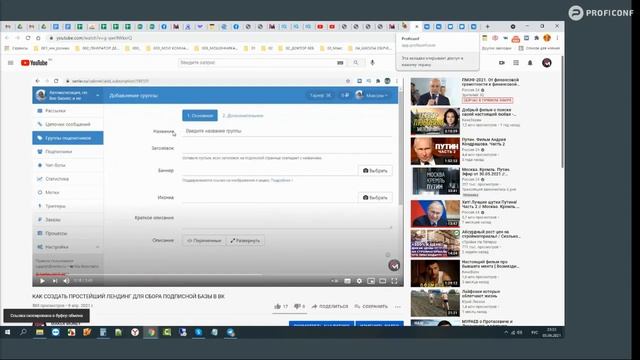Open the Chrome taskbar icon
The height and width of the screenshot is (360, 640).
pyautogui.click(x=151, y=332)
